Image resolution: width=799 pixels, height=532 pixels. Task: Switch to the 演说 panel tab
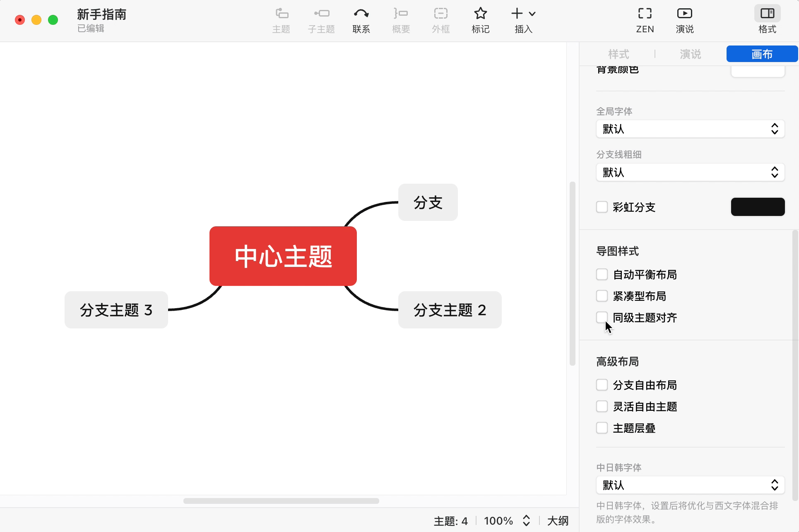click(690, 54)
